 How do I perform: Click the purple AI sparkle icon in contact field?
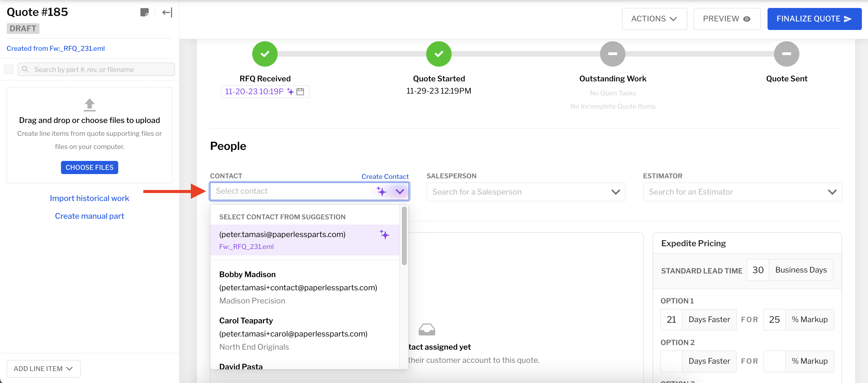click(381, 191)
